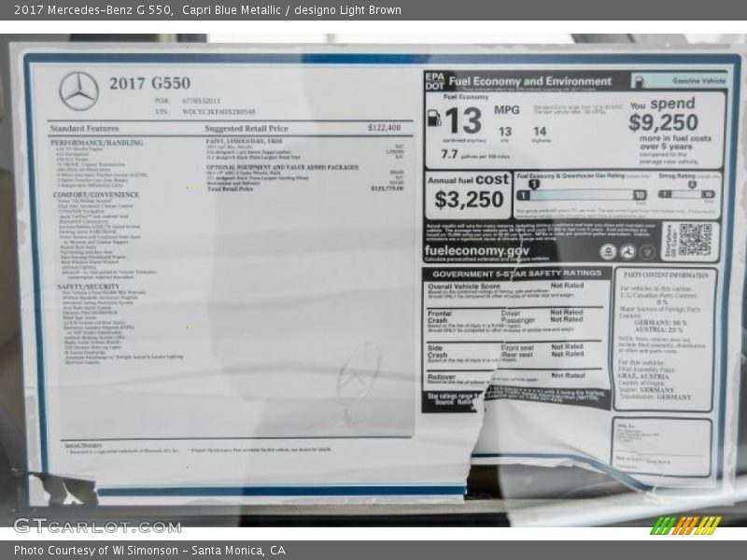Click 'OPTIONAL EQUIPMENT AND VALUE ADDED PACKAGES' heading
Viewport: 747px width, 560px height.
point(282,167)
